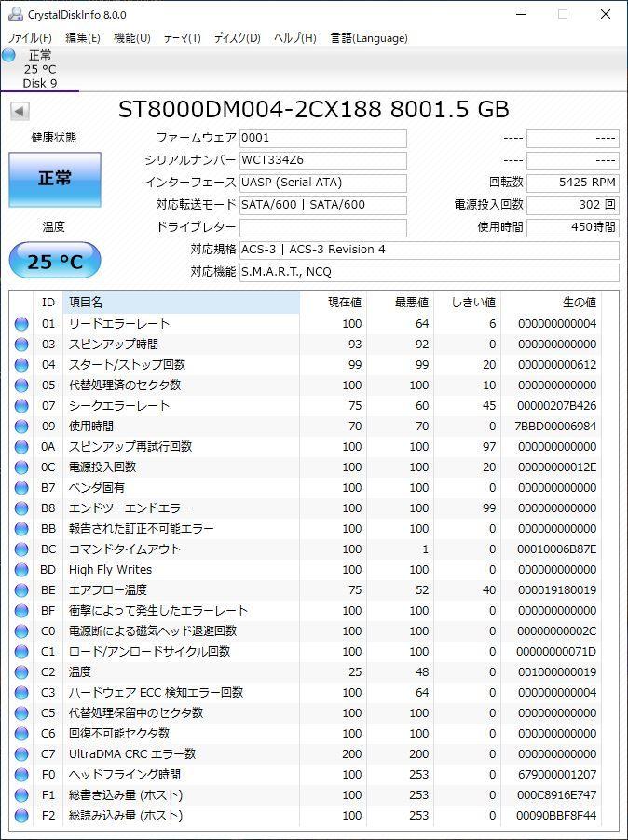Select the Disk 9 tab
Screen dimensions: 628x840
(40, 69)
